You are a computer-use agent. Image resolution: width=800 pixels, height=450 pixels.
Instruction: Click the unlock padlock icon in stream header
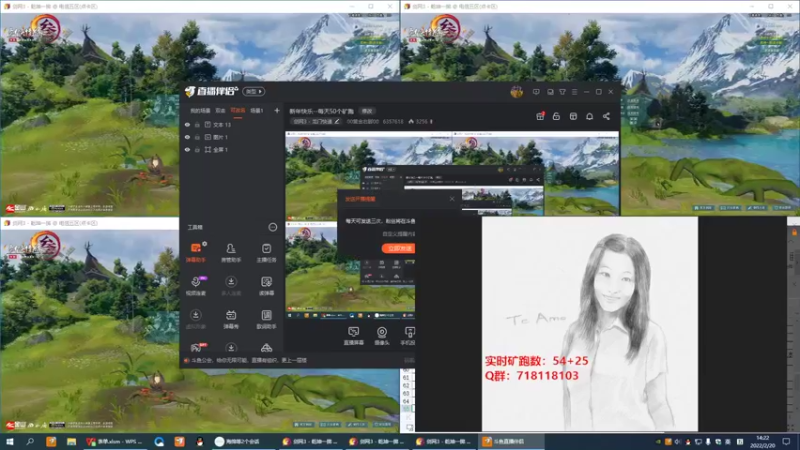click(x=556, y=116)
